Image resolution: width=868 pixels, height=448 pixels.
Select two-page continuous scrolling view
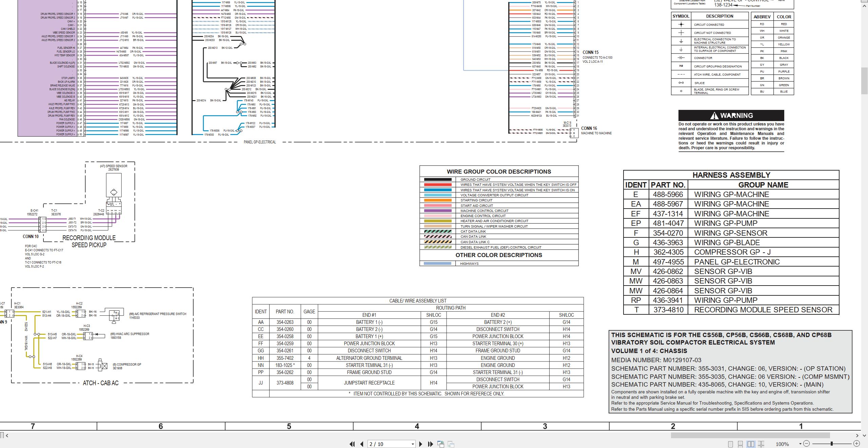click(761, 444)
